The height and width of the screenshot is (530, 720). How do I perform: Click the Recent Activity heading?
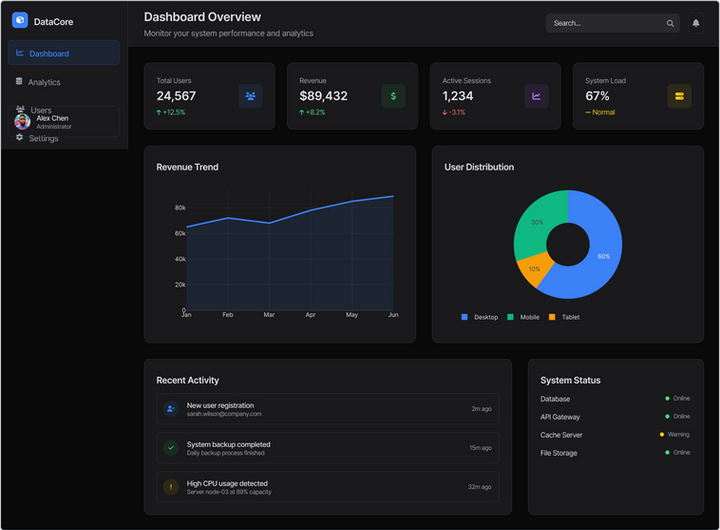187,380
